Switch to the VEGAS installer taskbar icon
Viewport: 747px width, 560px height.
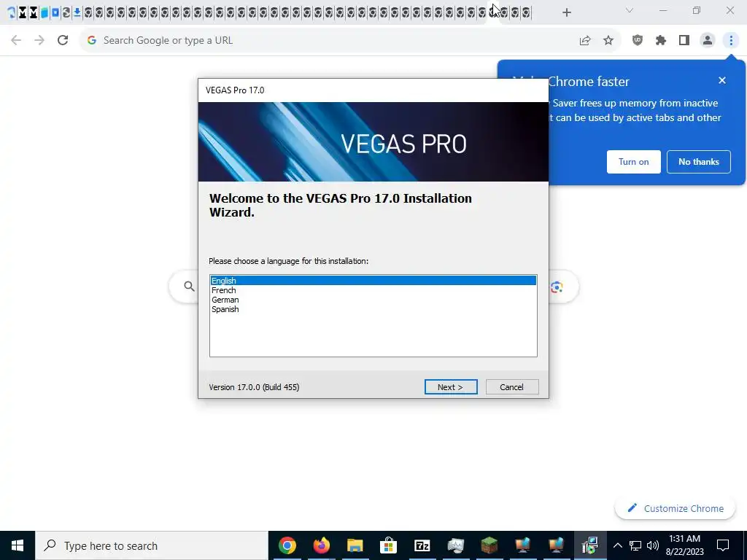(x=590, y=545)
